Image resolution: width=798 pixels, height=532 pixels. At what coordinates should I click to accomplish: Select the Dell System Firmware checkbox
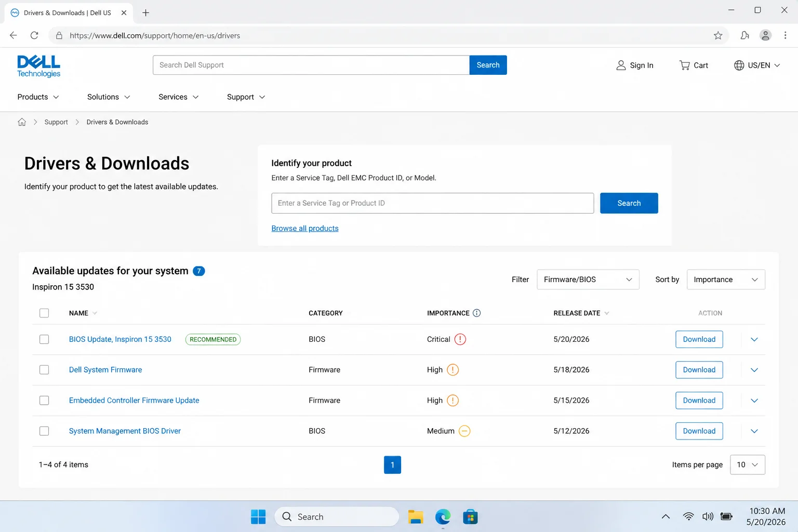[44, 370]
